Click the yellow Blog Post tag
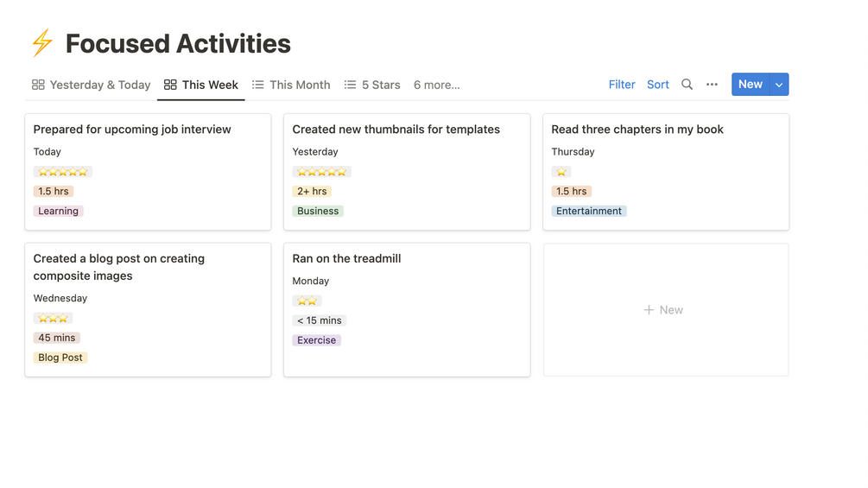The width and height of the screenshot is (868, 488). click(60, 358)
